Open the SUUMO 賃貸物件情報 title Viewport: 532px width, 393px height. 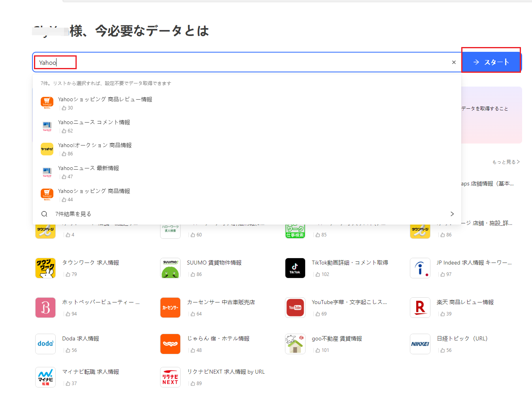pos(214,263)
